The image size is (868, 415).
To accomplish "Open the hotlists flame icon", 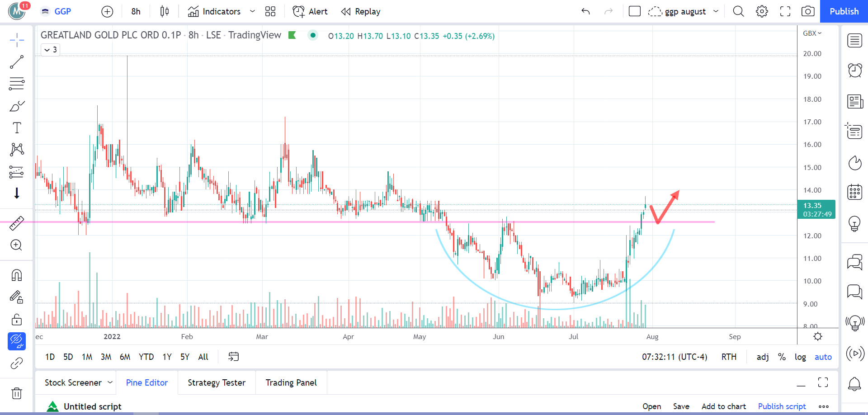I will point(854,162).
